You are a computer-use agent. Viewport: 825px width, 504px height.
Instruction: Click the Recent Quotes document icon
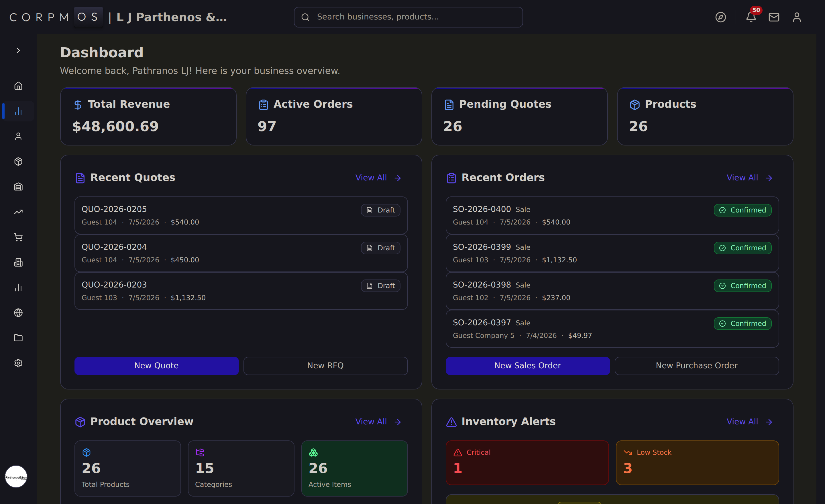pyautogui.click(x=80, y=178)
